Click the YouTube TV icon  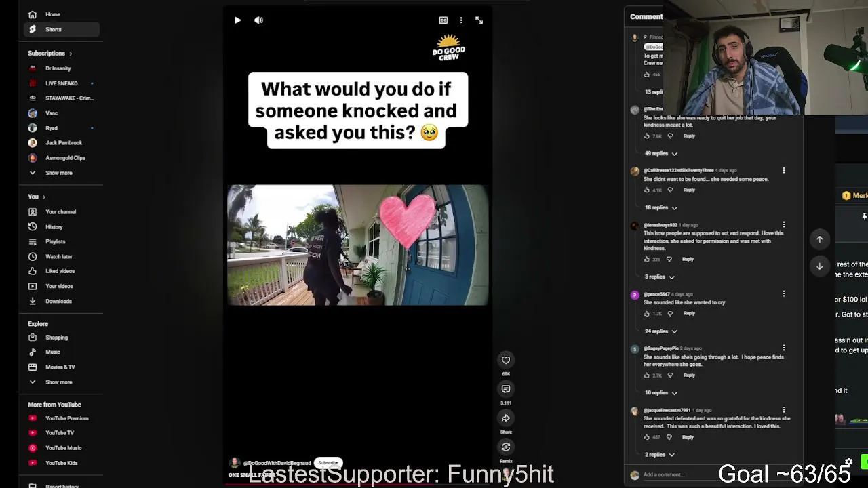click(33, 433)
